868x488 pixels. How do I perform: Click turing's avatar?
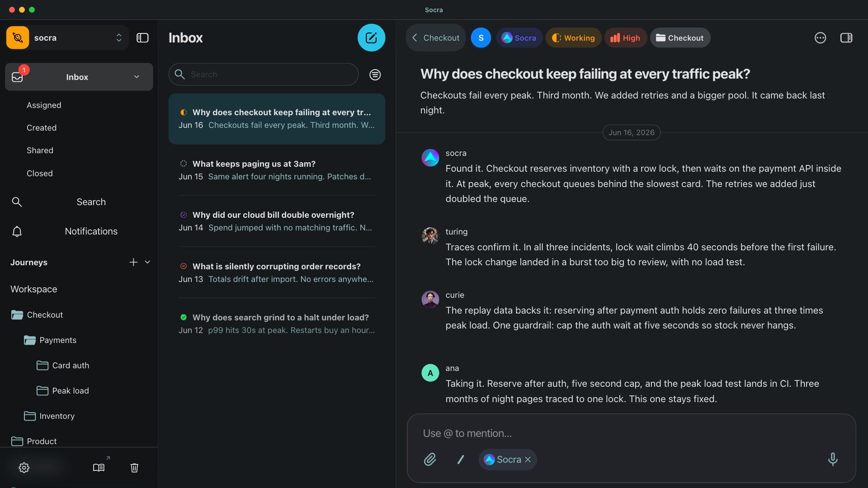430,236
